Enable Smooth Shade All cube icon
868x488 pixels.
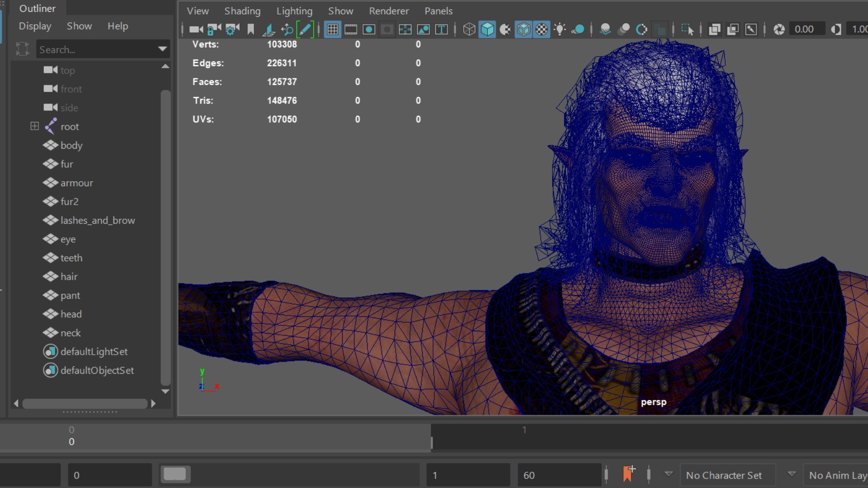coord(487,29)
